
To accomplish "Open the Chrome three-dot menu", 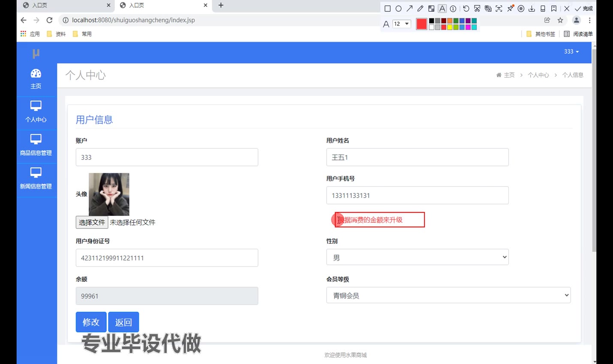I will point(589,20).
